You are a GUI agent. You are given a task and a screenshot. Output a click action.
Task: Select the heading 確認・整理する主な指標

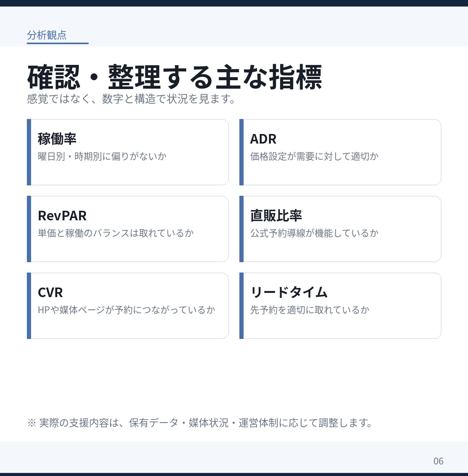click(x=175, y=77)
